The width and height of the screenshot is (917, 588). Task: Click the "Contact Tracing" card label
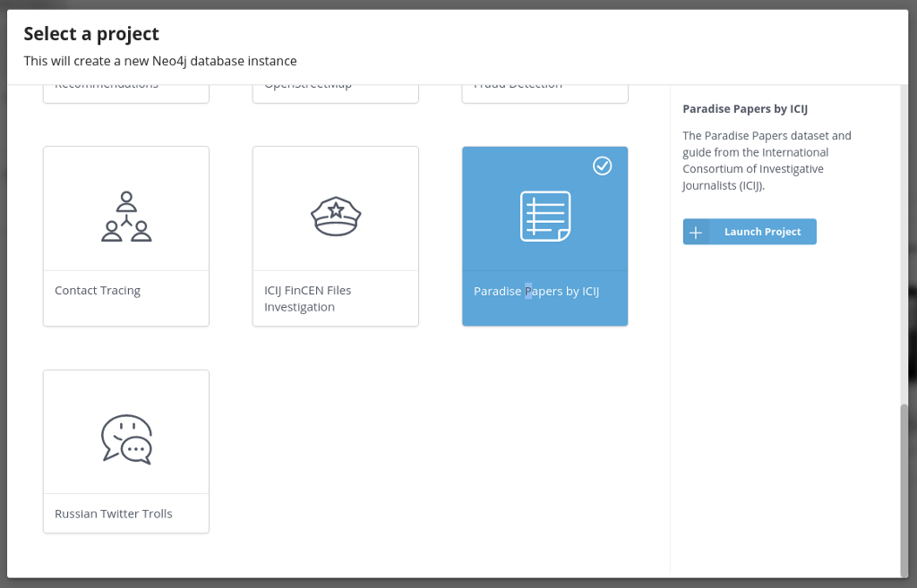tap(98, 291)
